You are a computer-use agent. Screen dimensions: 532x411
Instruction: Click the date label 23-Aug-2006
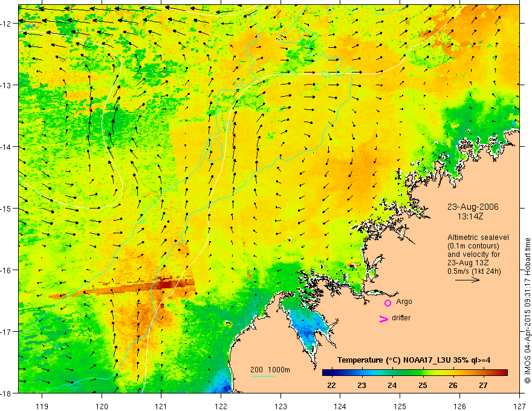473,207
